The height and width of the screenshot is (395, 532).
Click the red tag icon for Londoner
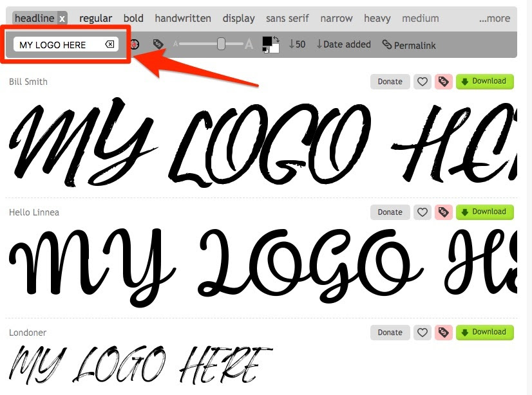coord(442,333)
